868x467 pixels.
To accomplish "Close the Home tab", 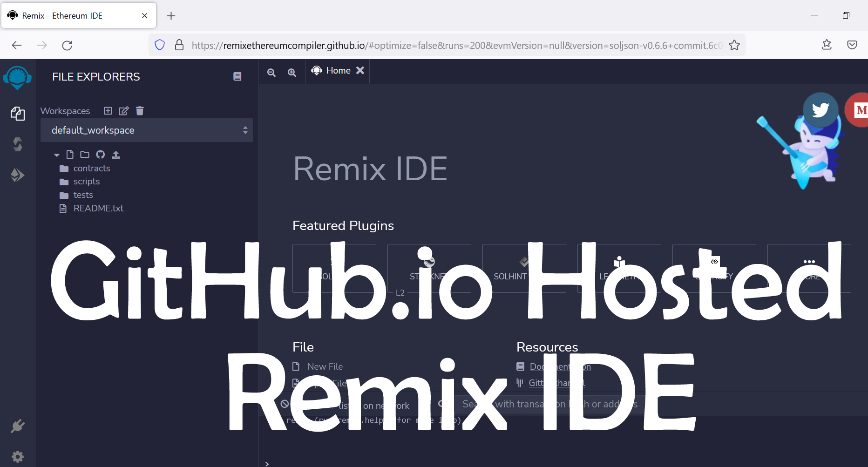I will [x=360, y=70].
